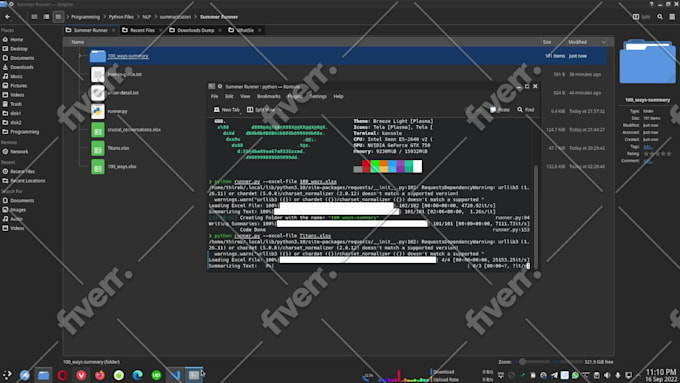Click the Programming breadcrumb segment
680x383 pixels.
click(x=85, y=17)
